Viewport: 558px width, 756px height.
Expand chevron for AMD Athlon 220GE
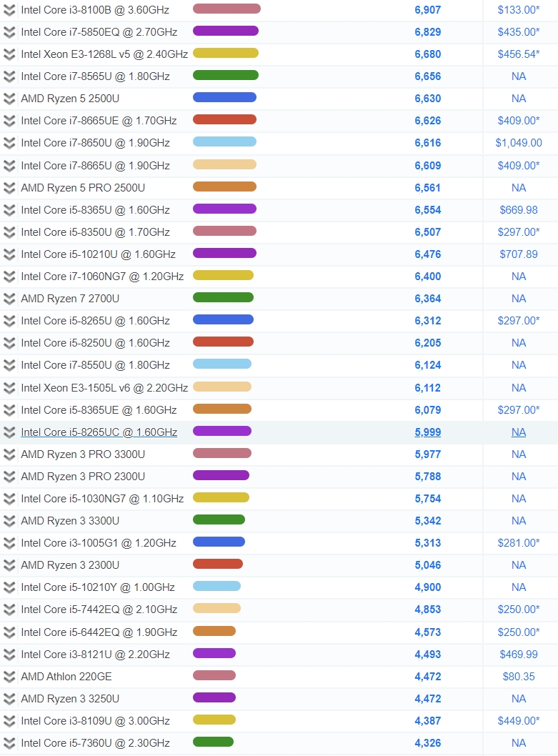pos(9,677)
